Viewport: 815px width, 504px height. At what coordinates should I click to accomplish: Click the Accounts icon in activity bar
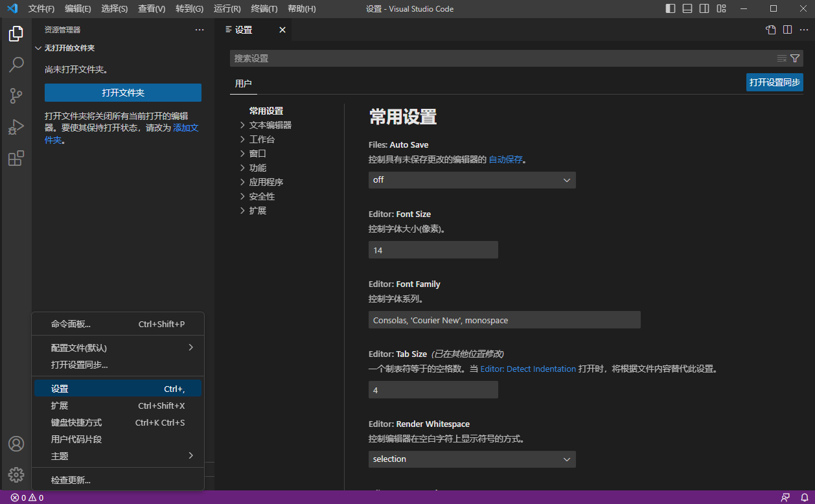[16, 444]
